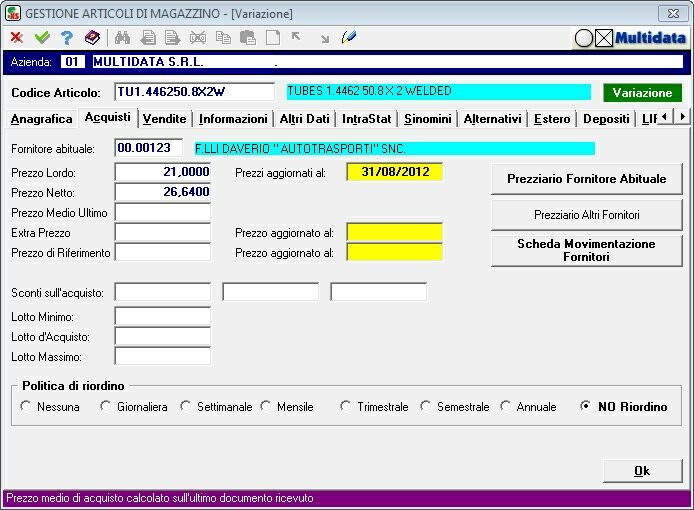
Task: Click the Lotto Massimo field
Action: coord(163,356)
